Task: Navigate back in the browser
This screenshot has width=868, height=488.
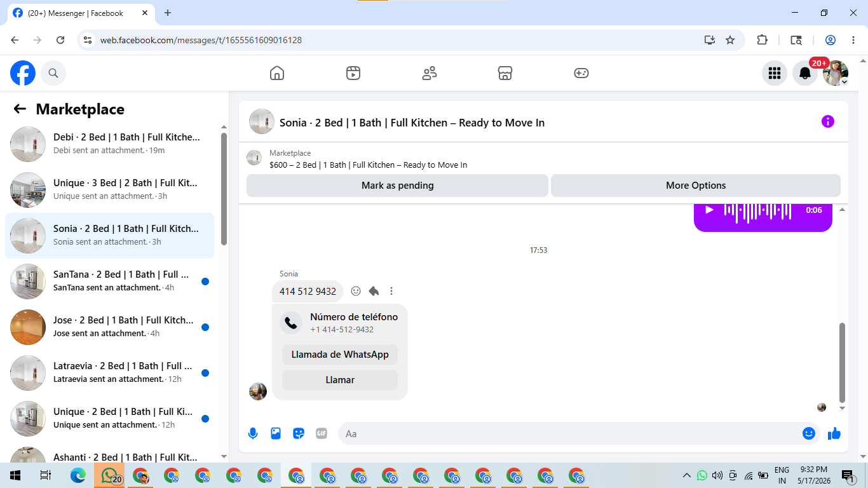Action: point(15,40)
